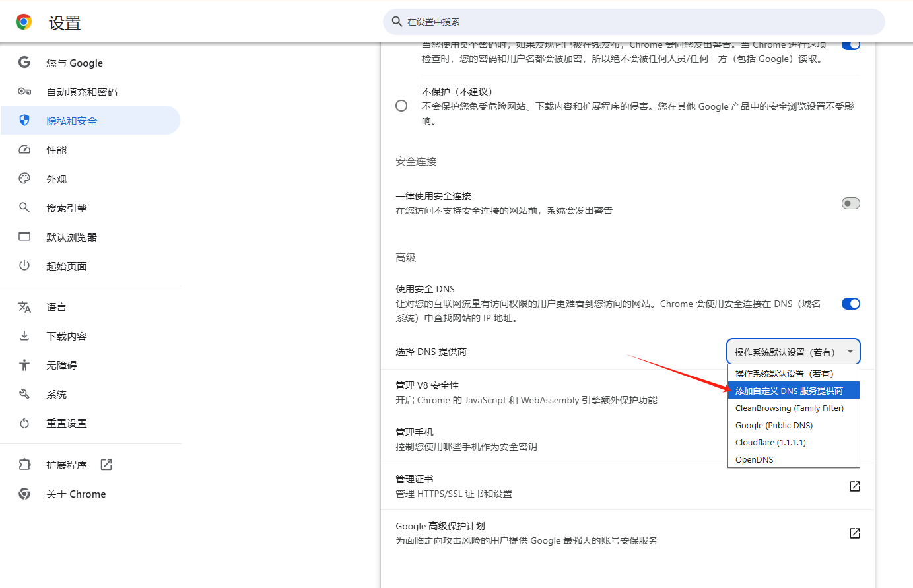Toggle the password breach warning switch
The image size is (913, 588).
(851, 45)
